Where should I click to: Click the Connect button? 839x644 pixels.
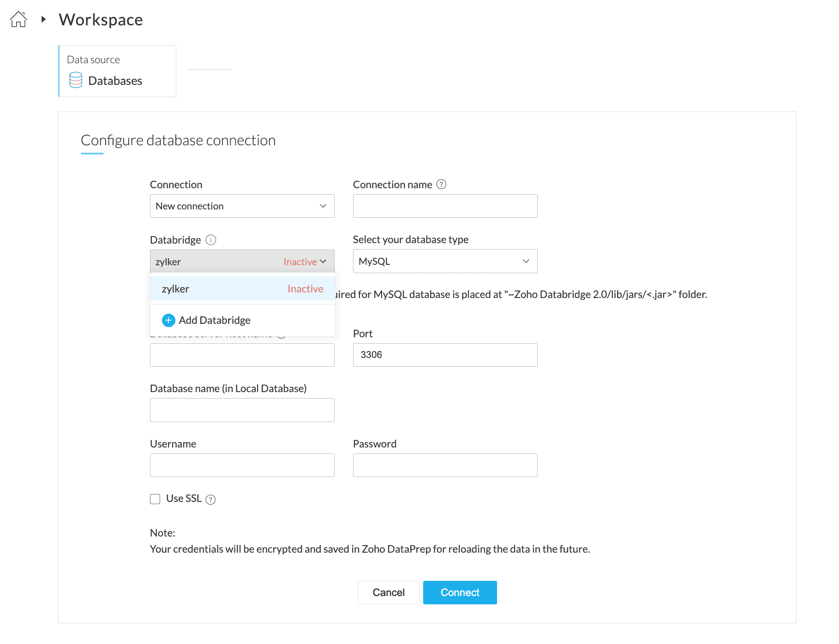point(460,592)
